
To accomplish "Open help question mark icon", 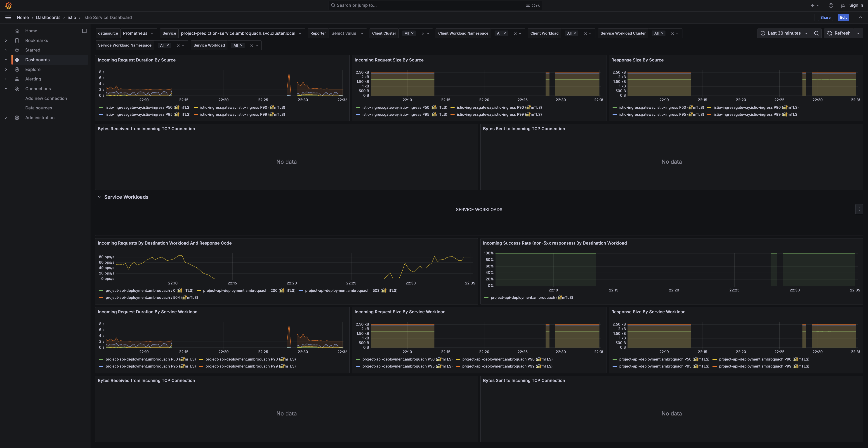I will click(831, 5).
